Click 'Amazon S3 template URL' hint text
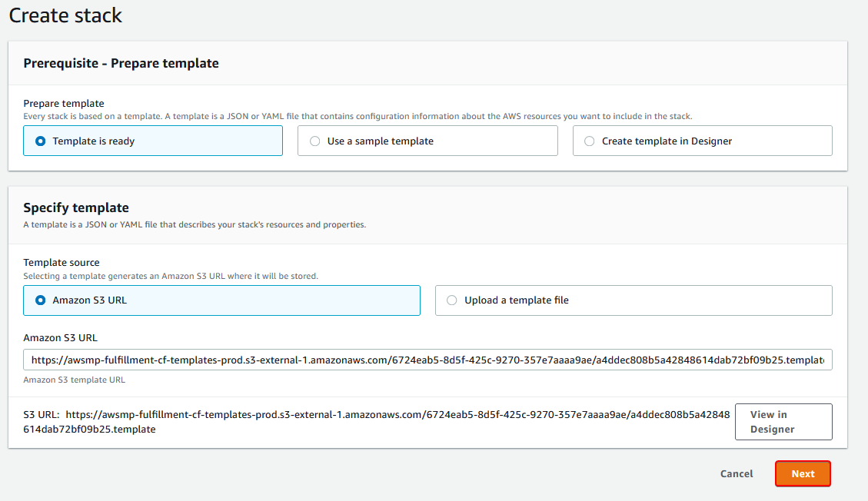Image resolution: width=868 pixels, height=501 pixels. [74, 380]
